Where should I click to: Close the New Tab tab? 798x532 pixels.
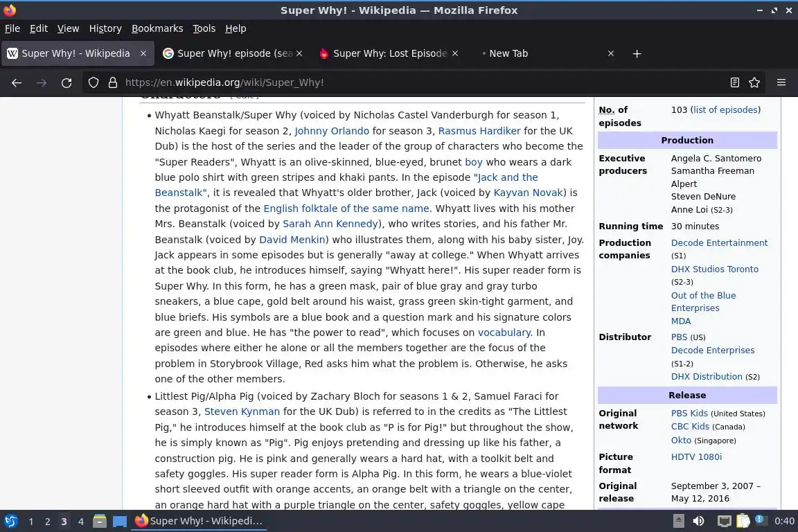point(611,53)
